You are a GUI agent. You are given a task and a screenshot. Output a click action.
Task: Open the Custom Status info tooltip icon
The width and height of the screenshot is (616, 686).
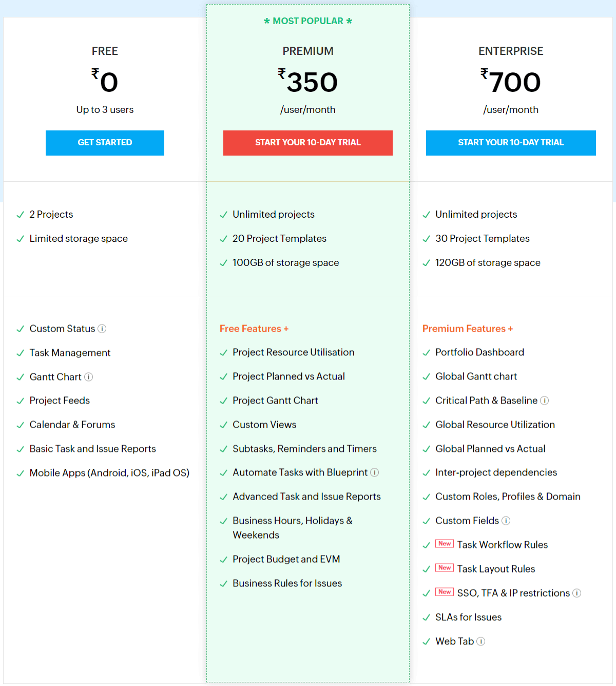pos(102,329)
